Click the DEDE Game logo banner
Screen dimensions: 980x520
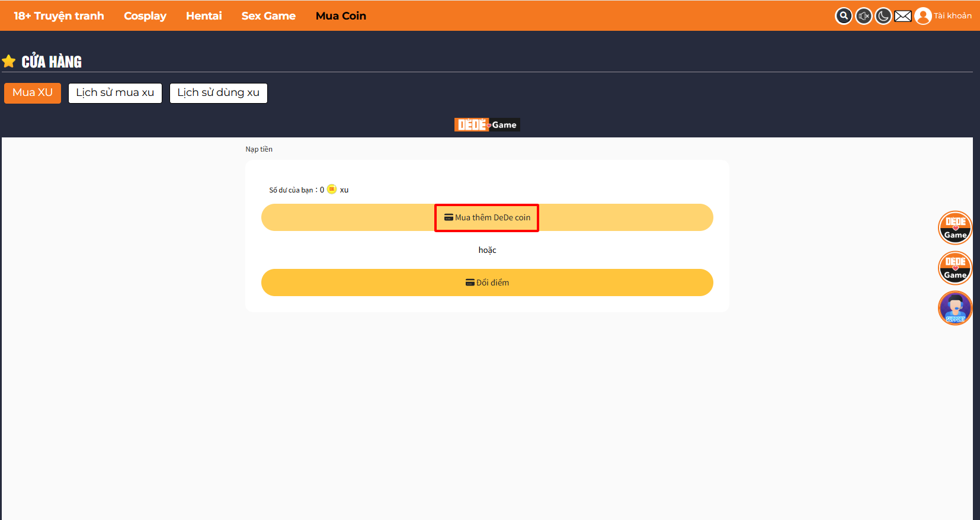[x=487, y=124]
